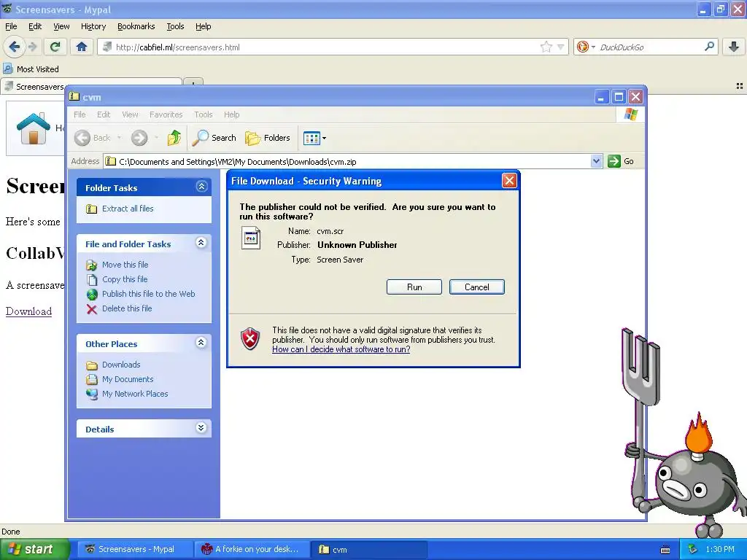
Task: Click the 1:30 PM taskbar clock
Action: 720,550
